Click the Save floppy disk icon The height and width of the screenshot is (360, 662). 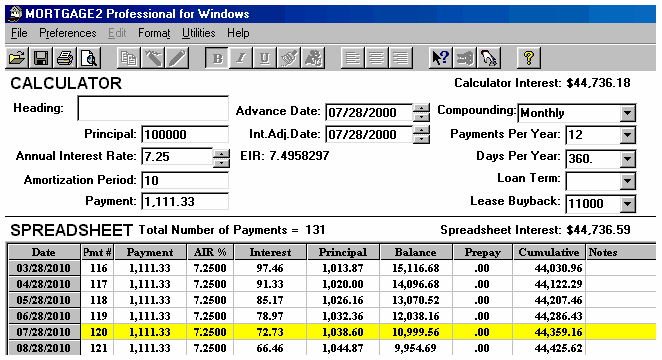[x=41, y=58]
